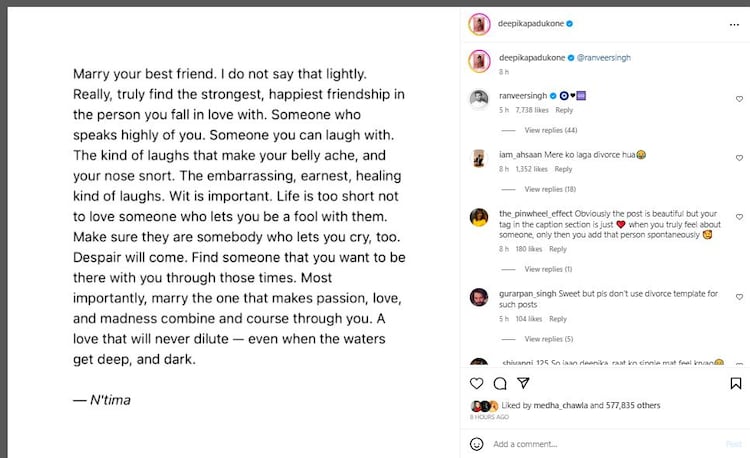Expand View replies (44)

(x=550, y=130)
